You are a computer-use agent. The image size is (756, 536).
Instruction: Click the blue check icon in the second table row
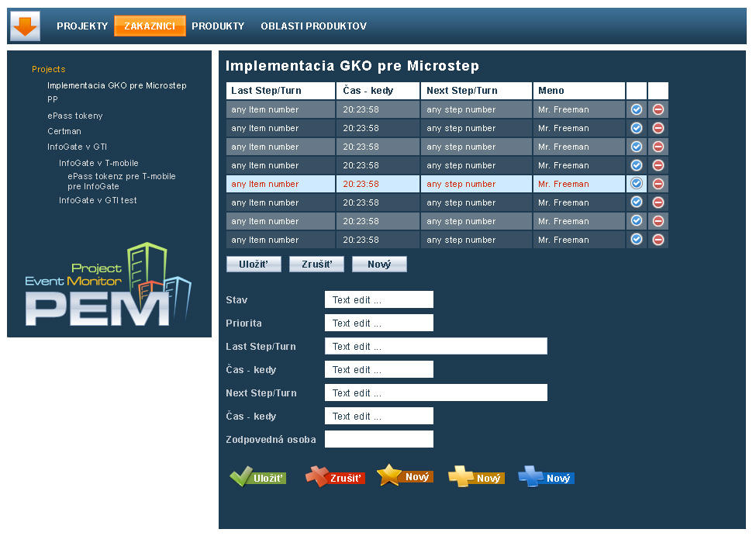click(637, 128)
